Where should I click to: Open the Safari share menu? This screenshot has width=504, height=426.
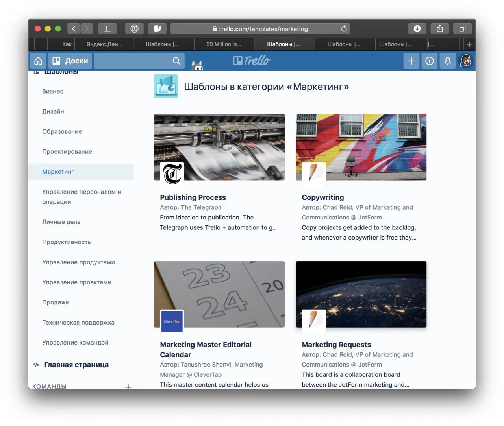point(440,29)
